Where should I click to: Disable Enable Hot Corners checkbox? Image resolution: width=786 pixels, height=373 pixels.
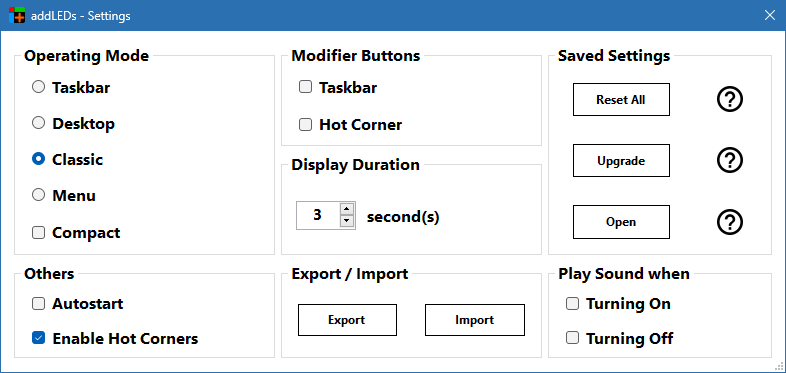39,338
